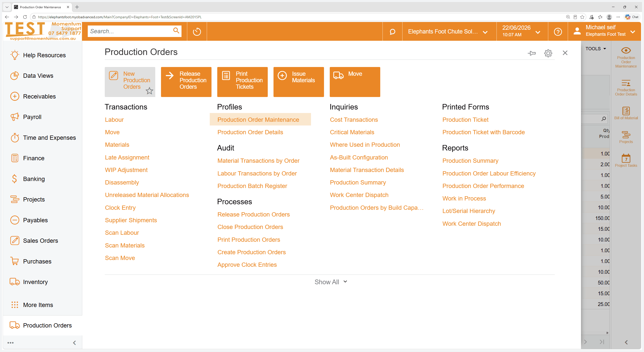
Task: Select Sales Orders sidebar item
Action: 42,241
